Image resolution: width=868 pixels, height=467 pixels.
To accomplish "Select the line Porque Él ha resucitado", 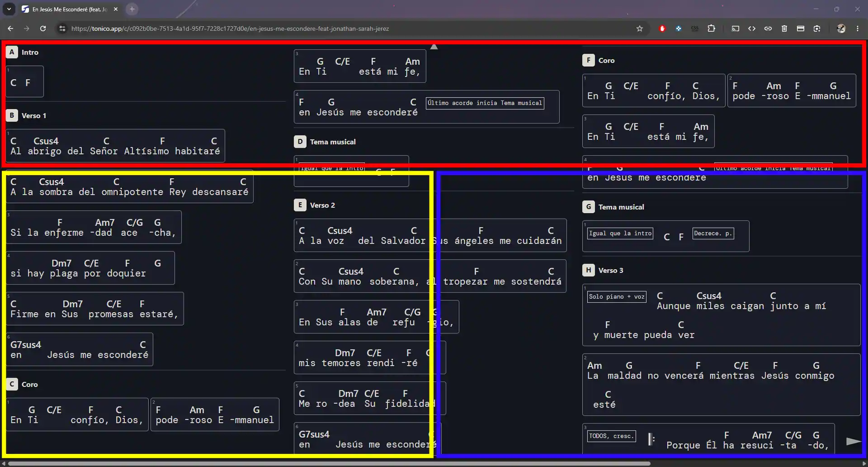I will coord(708,439).
